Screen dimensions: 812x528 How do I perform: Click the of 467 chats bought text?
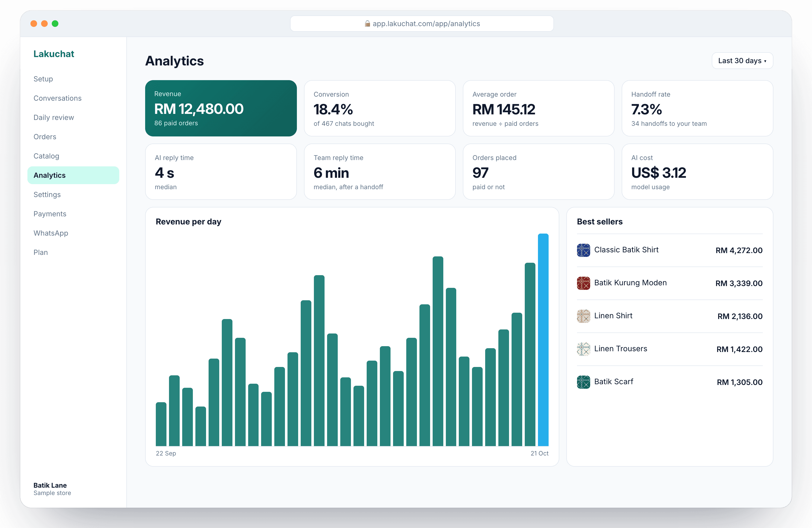pos(344,124)
